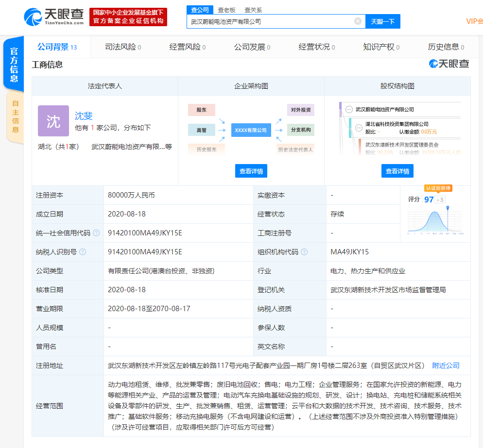Click the 认证后获得 badge above the score

(x=438, y=188)
